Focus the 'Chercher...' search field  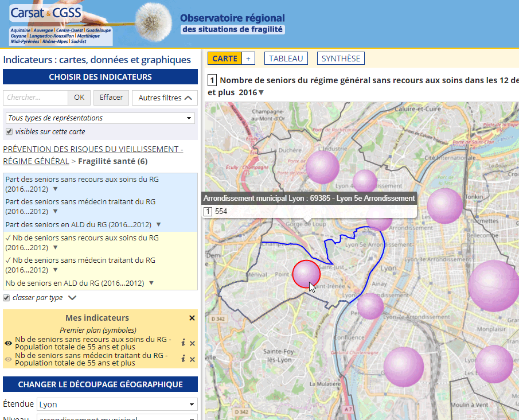coord(36,98)
